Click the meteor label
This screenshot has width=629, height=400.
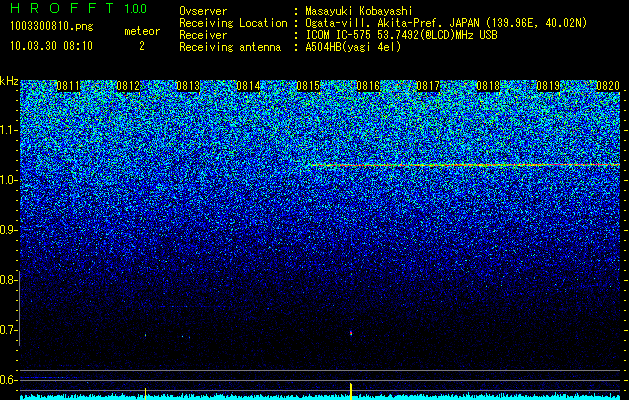pos(142,31)
